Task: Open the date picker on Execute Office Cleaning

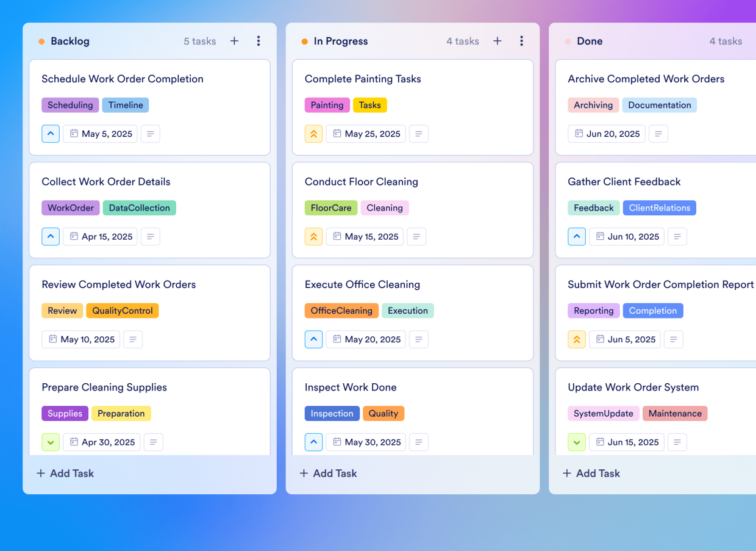Action: pos(366,339)
